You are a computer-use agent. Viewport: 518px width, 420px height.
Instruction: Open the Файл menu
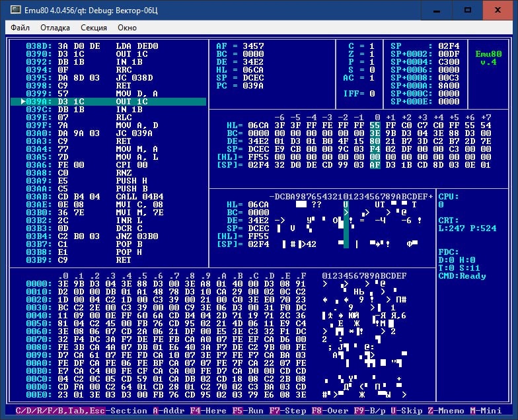(20, 28)
